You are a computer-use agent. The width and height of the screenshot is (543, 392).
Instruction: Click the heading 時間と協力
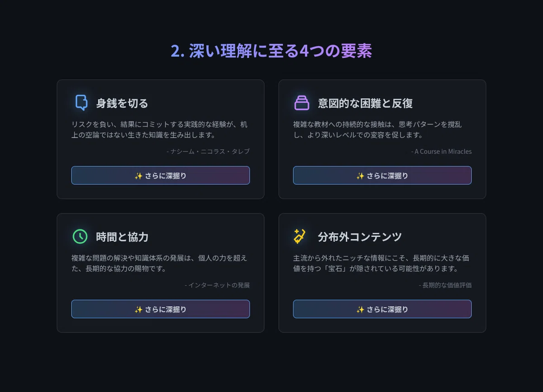coord(122,237)
